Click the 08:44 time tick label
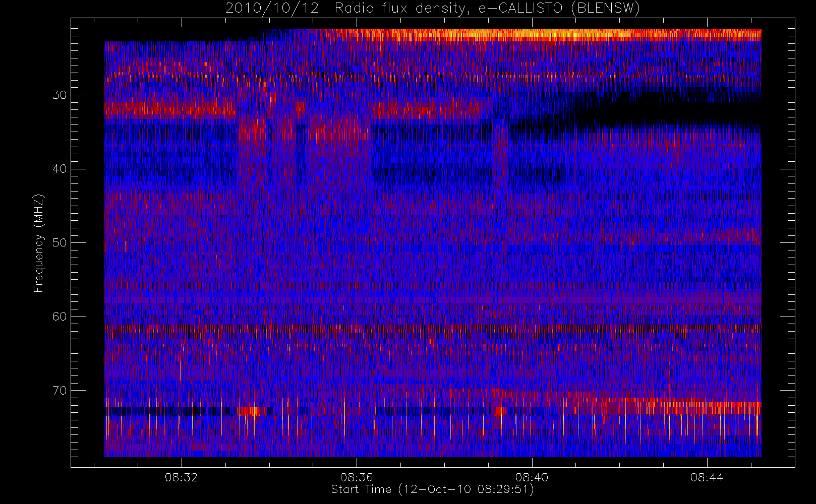816x504 pixels. (x=707, y=477)
